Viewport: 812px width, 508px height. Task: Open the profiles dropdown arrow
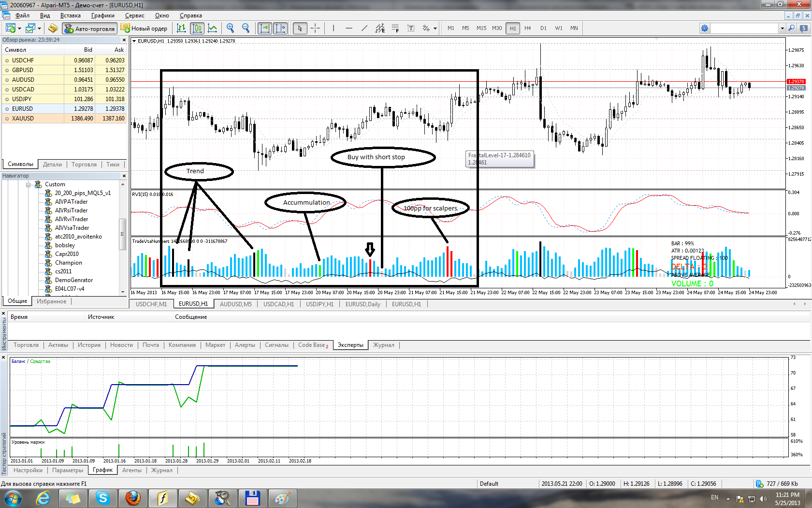click(x=39, y=29)
